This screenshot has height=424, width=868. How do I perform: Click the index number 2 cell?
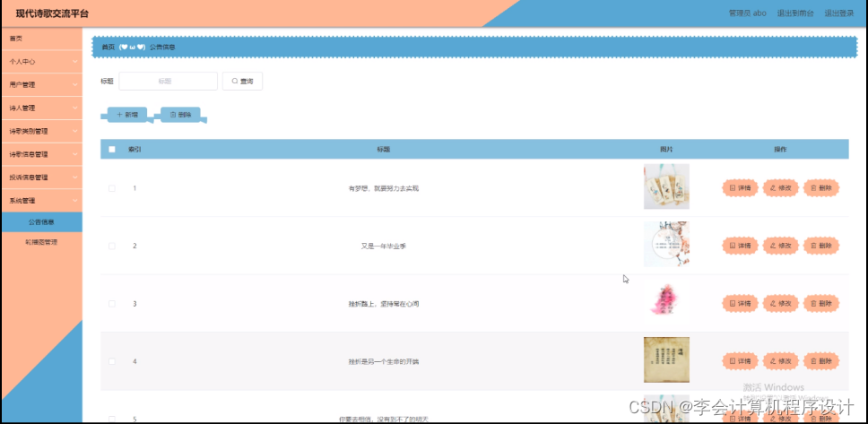click(x=135, y=246)
